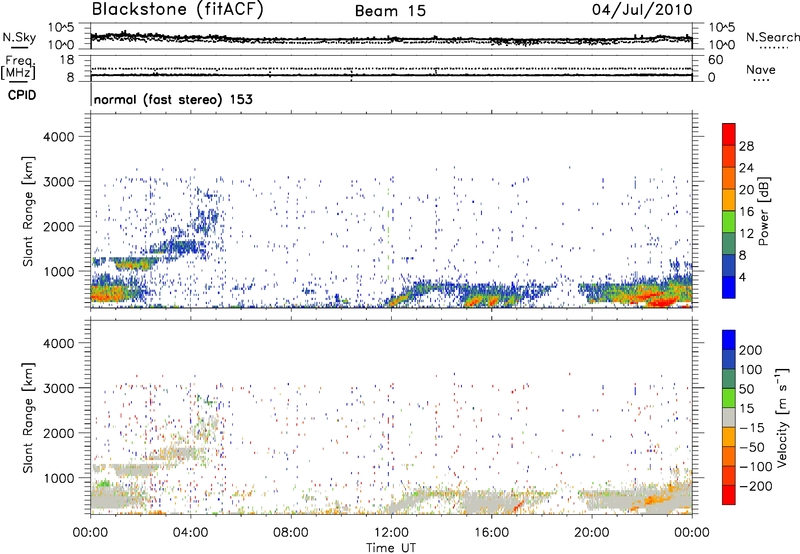
Task: Click the "Velocity [m s-1]" colorbar title
Action: click(781, 417)
